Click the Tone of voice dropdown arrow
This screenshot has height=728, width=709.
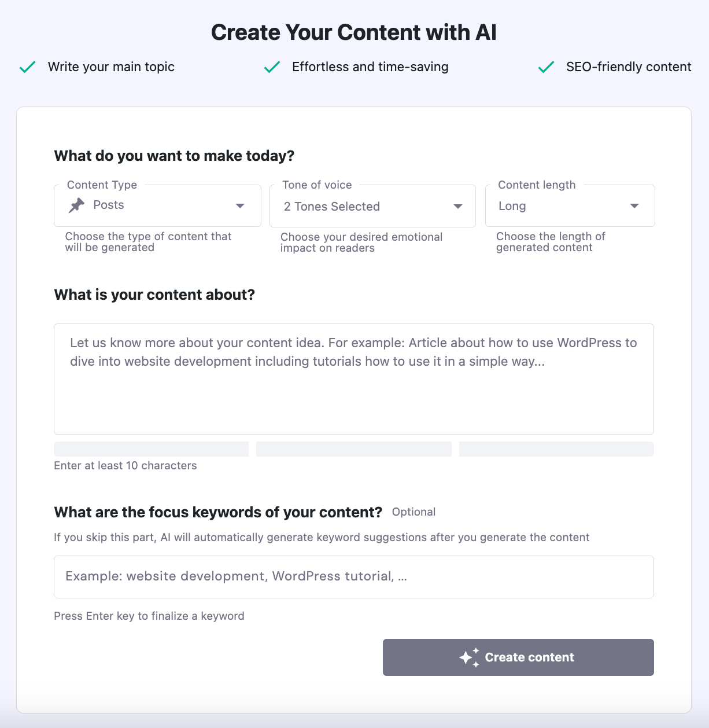point(457,206)
